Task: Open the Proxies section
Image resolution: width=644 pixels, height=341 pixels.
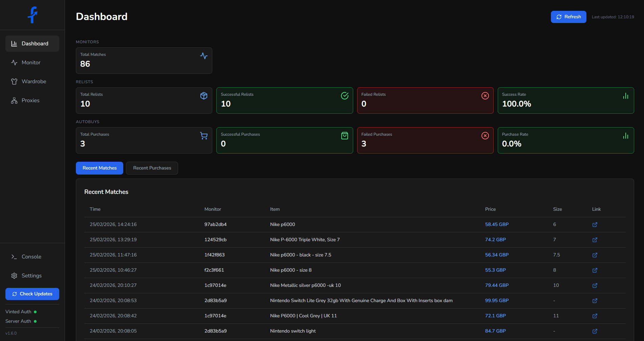Action: coord(30,100)
